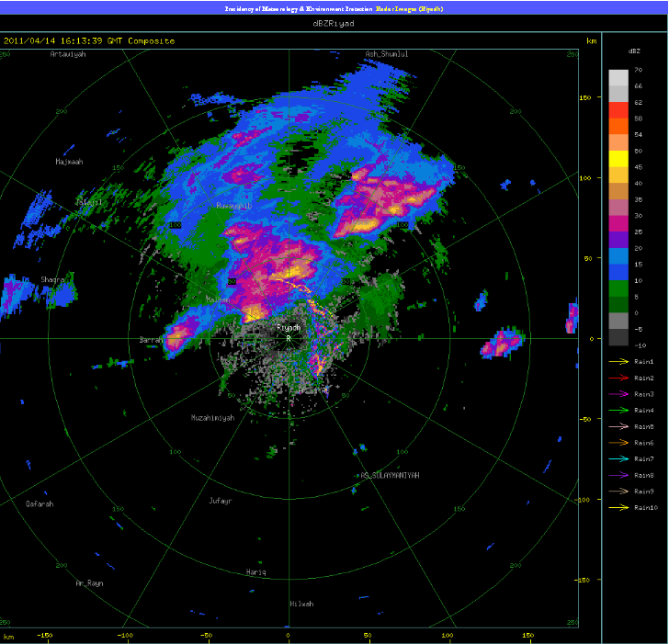Click the Rain5 legend label
669x644 pixels.
[644, 426]
